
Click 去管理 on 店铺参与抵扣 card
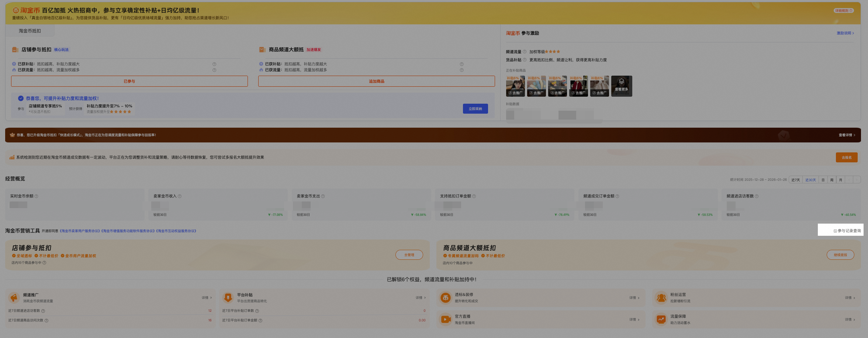(409, 255)
